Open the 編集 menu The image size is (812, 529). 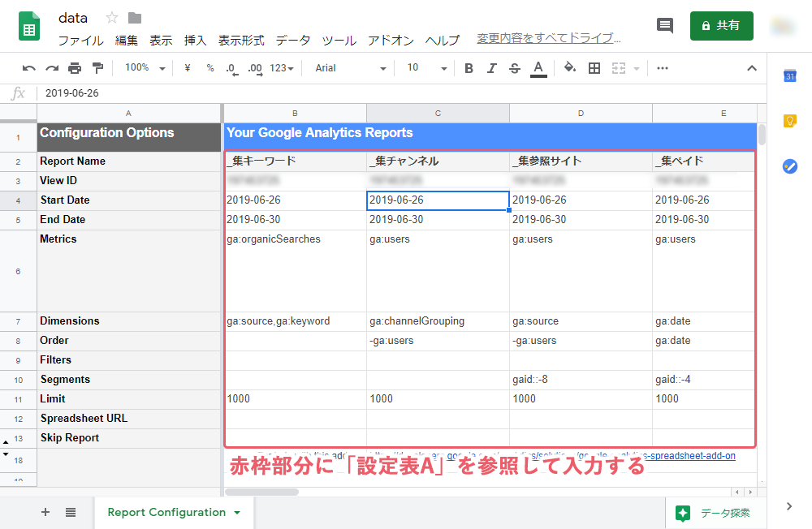tap(127, 41)
